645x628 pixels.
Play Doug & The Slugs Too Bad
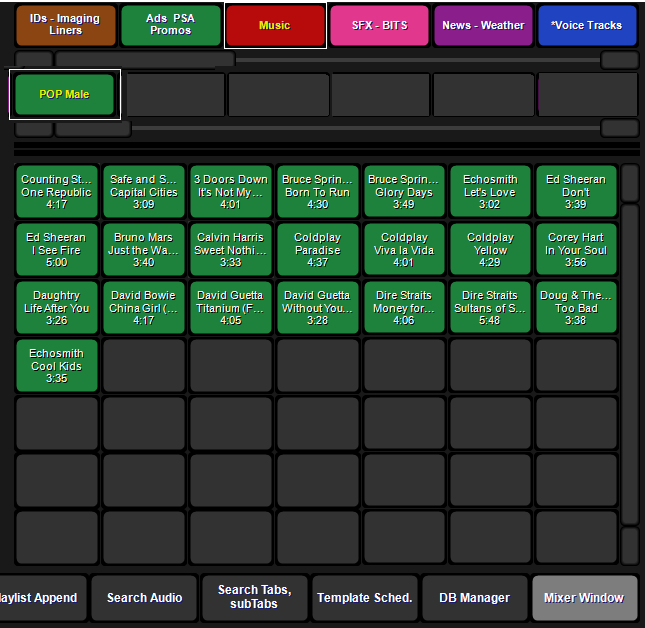tap(576, 308)
